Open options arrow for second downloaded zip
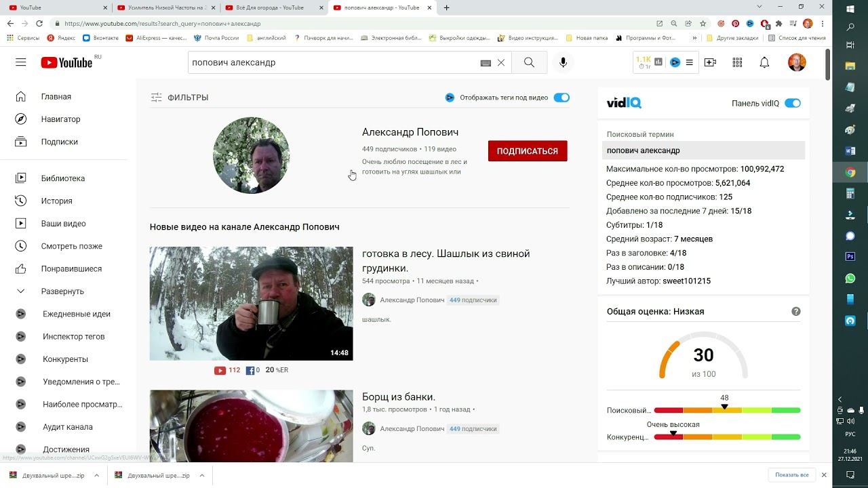Viewport: 868px width, 488px height. pos(202,475)
